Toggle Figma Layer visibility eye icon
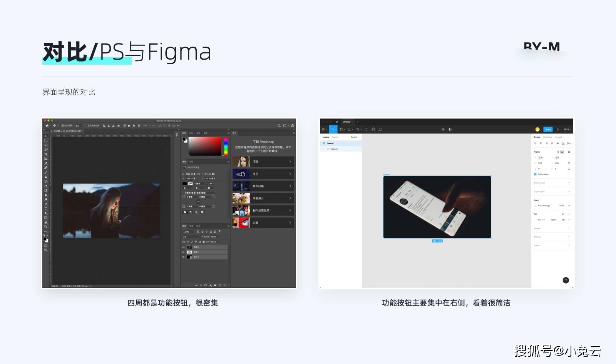The width and height of the screenshot is (616, 364). (x=569, y=205)
